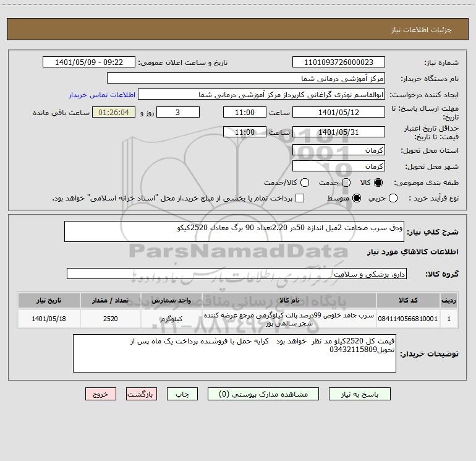Select the خدمت radio button
The width and height of the screenshot is (476, 461).
[346, 183]
